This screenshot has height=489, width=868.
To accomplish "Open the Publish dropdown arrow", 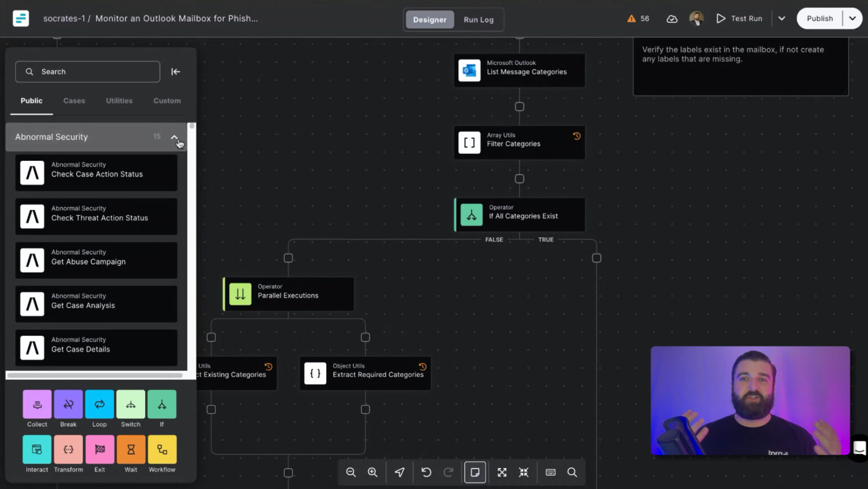I will pyautogui.click(x=853, y=18).
